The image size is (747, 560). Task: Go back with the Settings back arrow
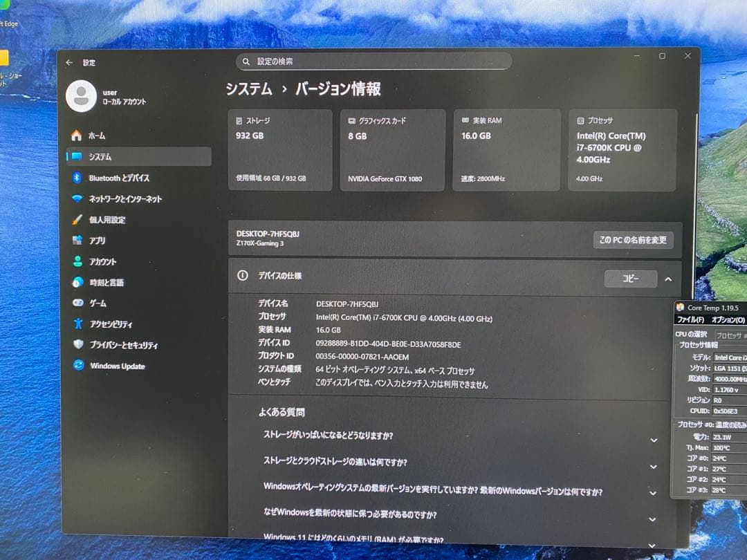(x=70, y=62)
